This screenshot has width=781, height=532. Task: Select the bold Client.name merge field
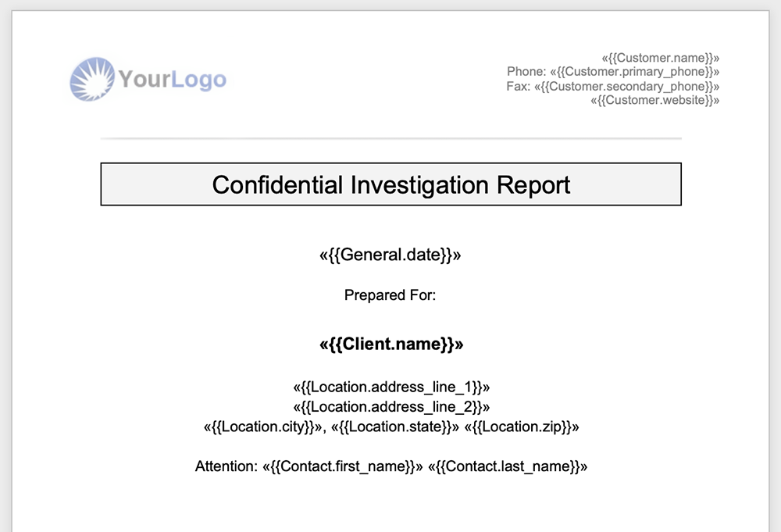tap(391, 345)
